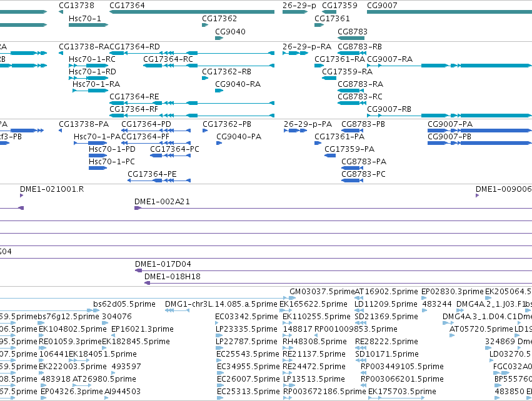This screenshot has width=532, height=401.
Task: Click protein label CG17362-PB
Action: coord(227,124)
